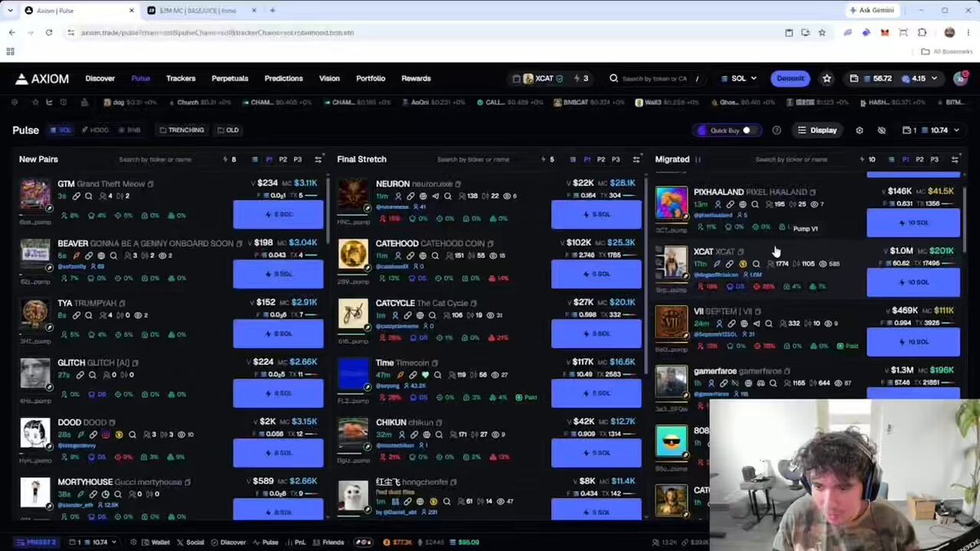Image resolution: width=980 pixels, height=551 pixels.
Task: Open the GTM Grand Theft Meow token thumbnail
Action: (x=35, y=195)
